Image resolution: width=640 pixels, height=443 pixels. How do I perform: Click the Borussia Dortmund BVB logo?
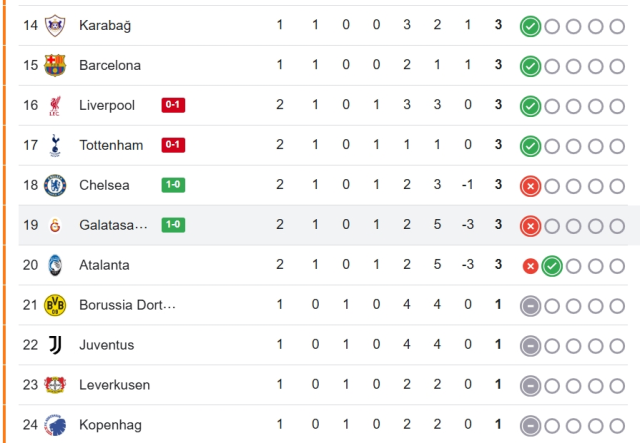click(x=55, y=305)
